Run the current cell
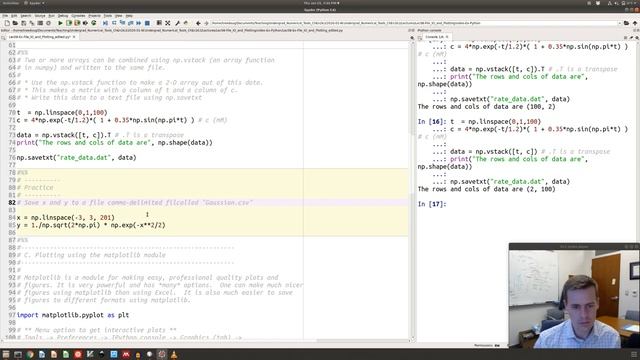Image resolution: width=640 pixels, height=360 pixels. [x=69, y=23]
